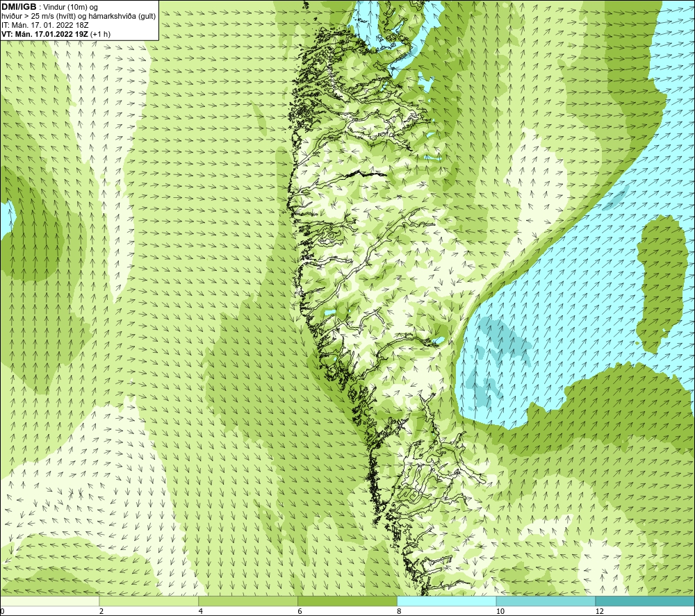The width and height of the screenshot is (695, 616).
Task: Click the 'hviður > 25 m/s' legend line
Action: coord(79,17)
